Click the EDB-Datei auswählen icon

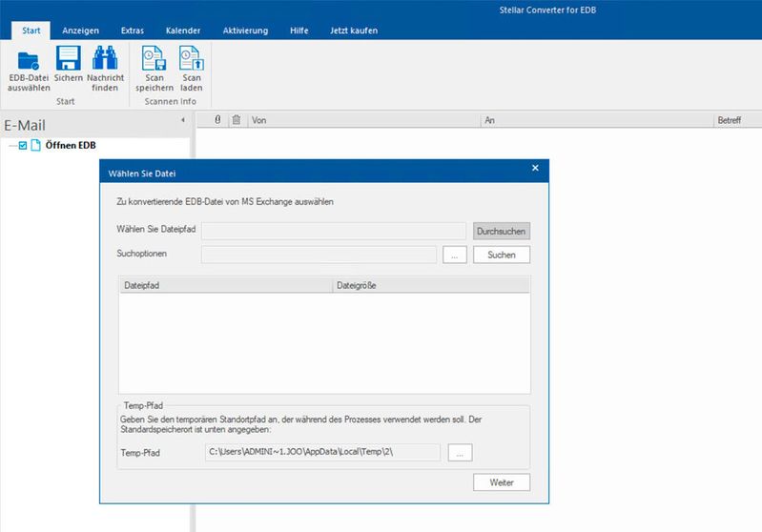click(x=29, y=61)
